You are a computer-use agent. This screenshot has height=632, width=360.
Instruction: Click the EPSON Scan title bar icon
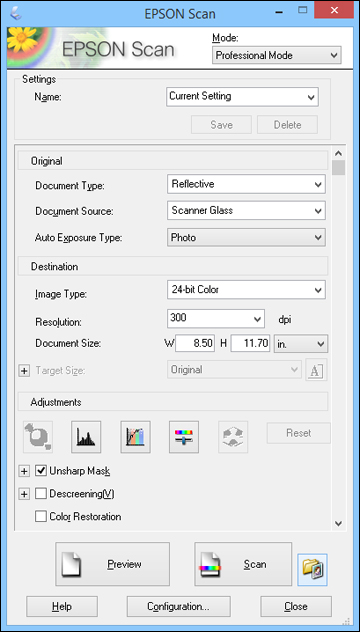[16, 12]
